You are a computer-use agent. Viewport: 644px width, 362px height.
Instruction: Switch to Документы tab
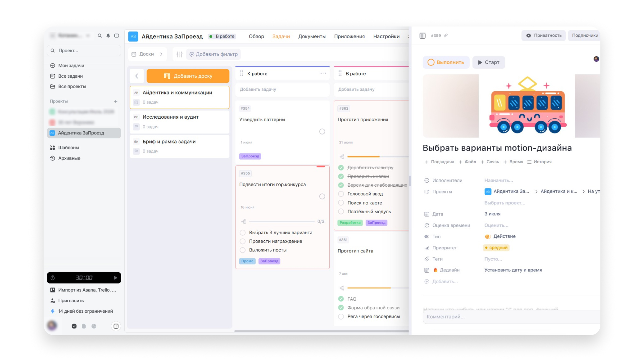pos(312,36)
